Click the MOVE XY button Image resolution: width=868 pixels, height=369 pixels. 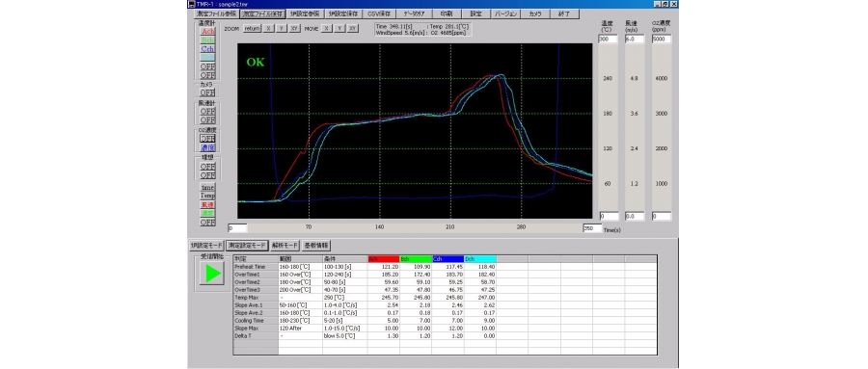353,28
